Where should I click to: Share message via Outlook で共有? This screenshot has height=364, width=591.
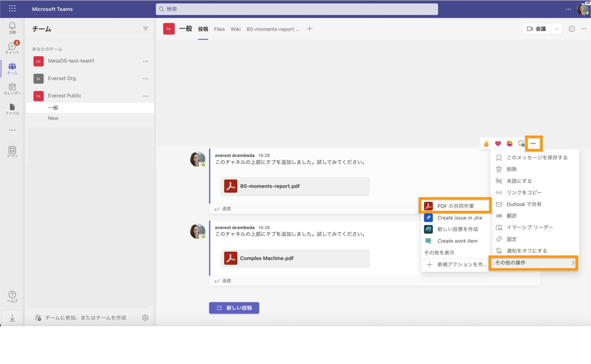(x=534, y=204)
